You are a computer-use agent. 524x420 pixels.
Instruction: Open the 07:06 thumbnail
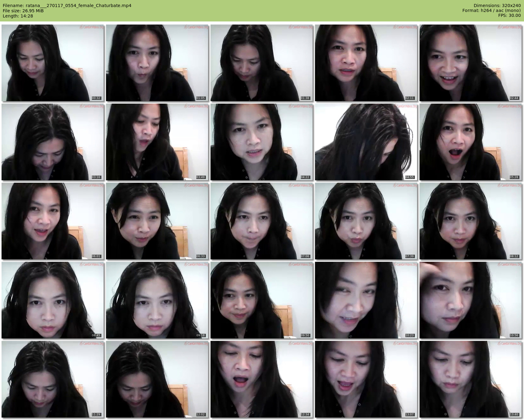[x=262, y=221]
